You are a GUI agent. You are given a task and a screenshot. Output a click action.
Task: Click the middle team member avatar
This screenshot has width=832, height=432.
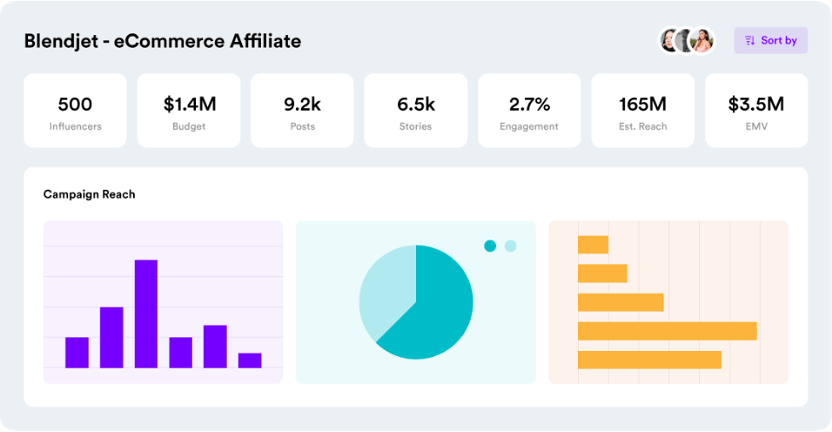685,41
